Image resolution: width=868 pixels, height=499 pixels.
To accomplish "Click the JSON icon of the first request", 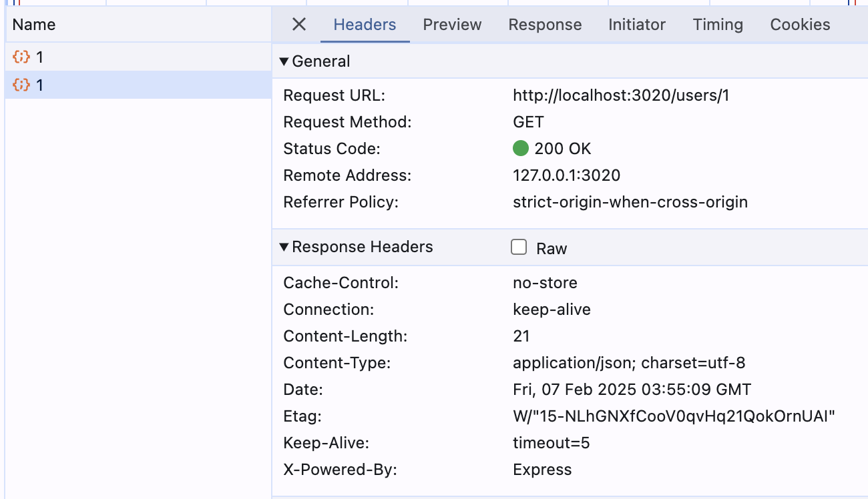I will [21, 57].
